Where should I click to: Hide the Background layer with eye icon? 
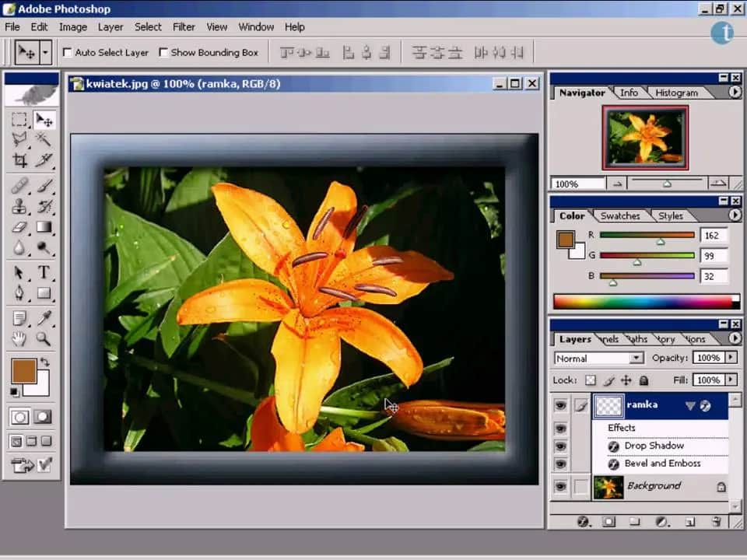click(x=559, y=487)
